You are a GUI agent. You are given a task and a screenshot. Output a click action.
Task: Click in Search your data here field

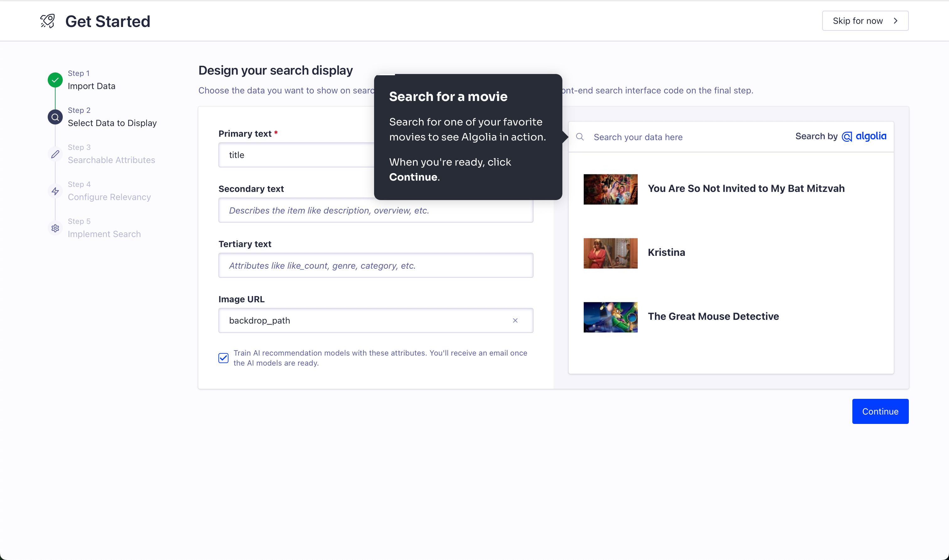687,137
